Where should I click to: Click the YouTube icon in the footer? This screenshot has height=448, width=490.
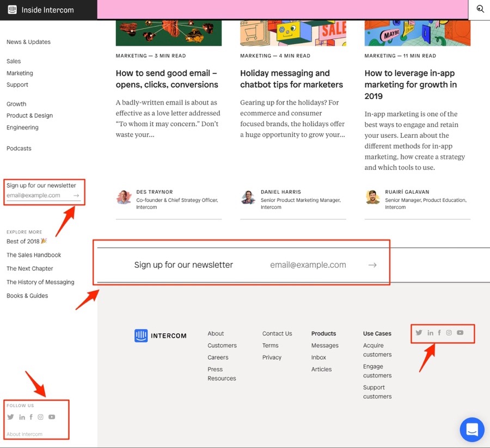coord(460,333)
